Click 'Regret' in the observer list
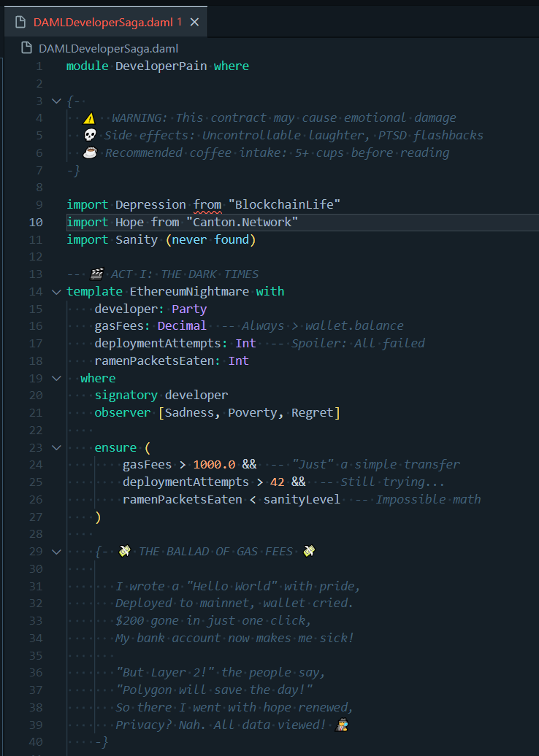 pyautogui.click(x=312, y=413)
